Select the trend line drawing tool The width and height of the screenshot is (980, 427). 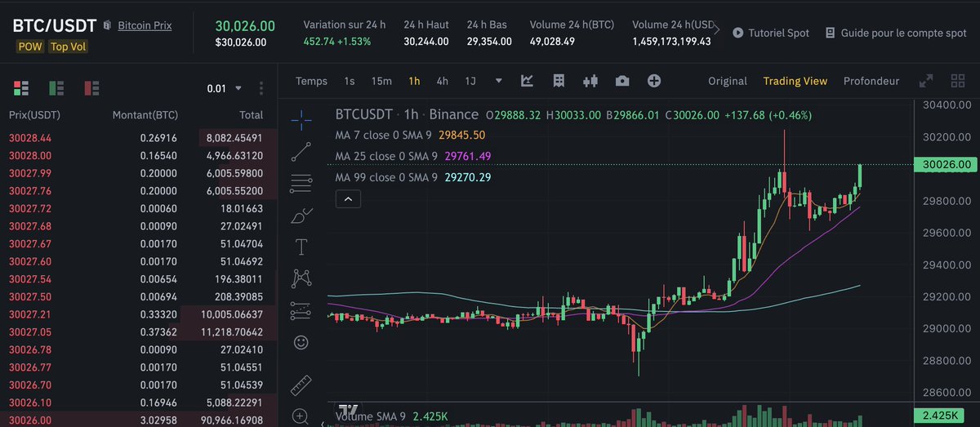pos(301,152)
